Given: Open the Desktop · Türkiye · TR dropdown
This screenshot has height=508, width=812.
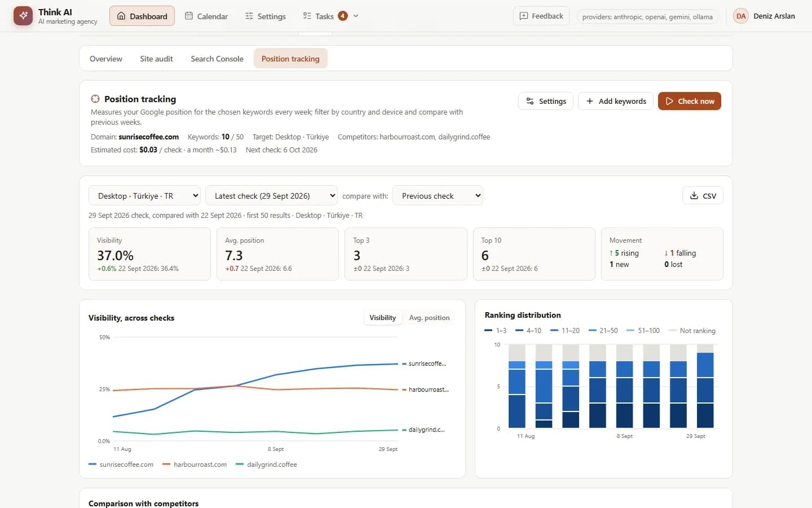Looking at the screenshot, I should (145, 196).
